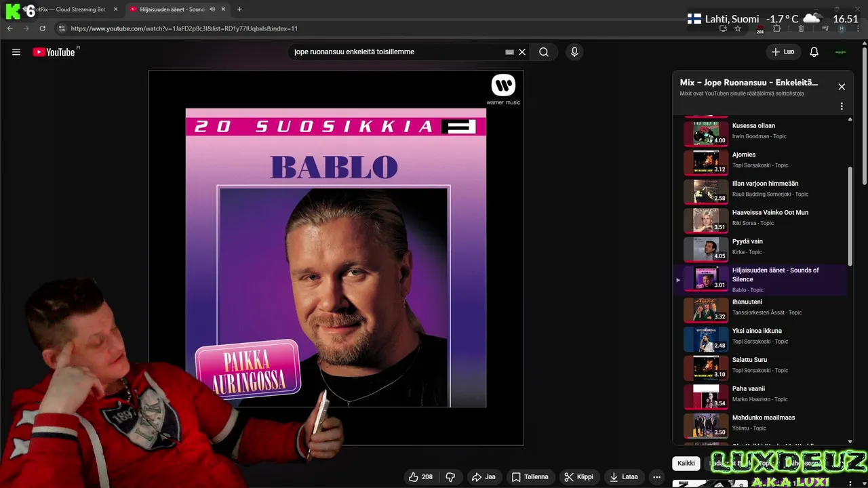The image size is (868, 488).
Task: Click Kusessa ollaan thumbnail showing 4.00
Action: pos(706,133)
